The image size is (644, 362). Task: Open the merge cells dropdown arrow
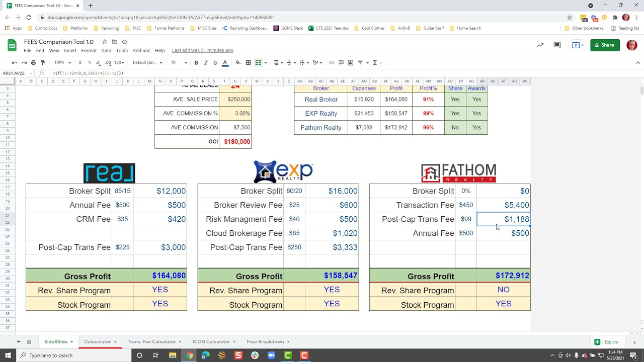click(x=265, y=63)
